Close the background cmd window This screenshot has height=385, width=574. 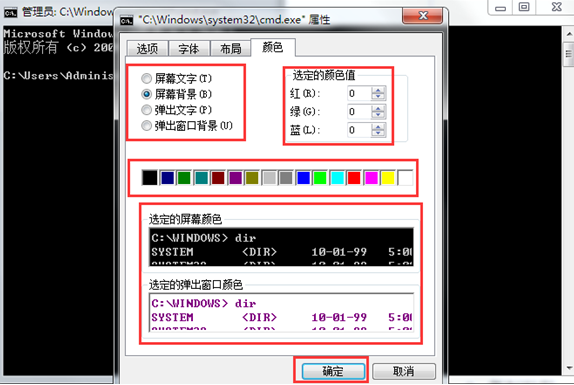click(556, 7)
